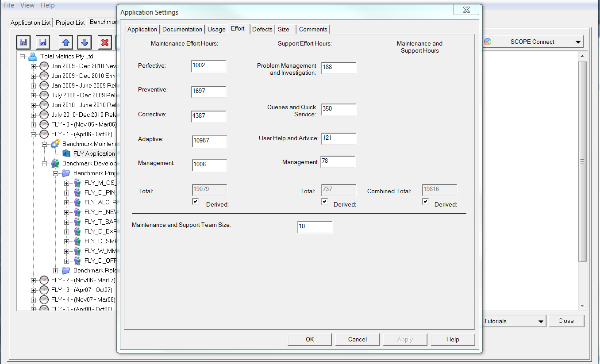Uncheck Derived under Maintenance Total

(x=195, y=201)
